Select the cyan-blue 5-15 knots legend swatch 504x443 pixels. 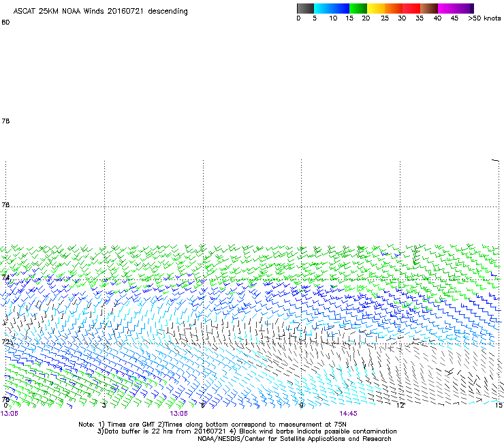coord(332,8)
